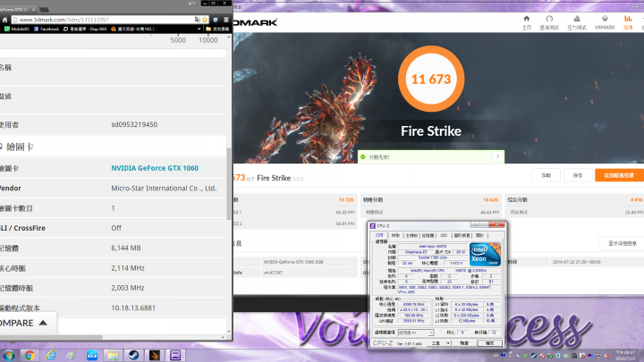This screenshot has height=362, width=644.
Task: Open the 3DMark Home tab icon
Action: click(527, 19)
